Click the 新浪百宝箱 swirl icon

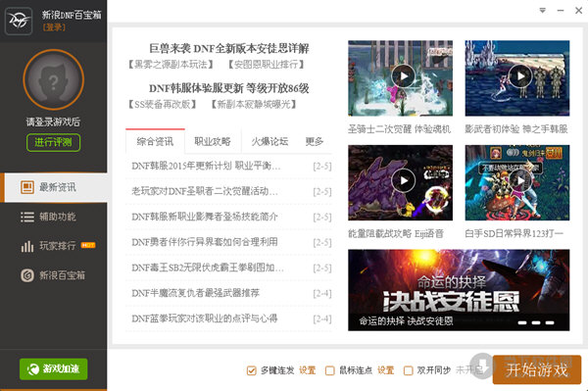27,275
